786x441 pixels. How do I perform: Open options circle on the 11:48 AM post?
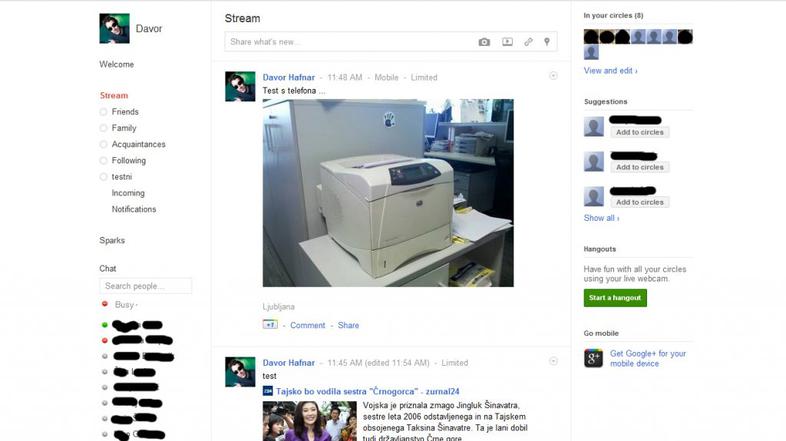point(553,76)
